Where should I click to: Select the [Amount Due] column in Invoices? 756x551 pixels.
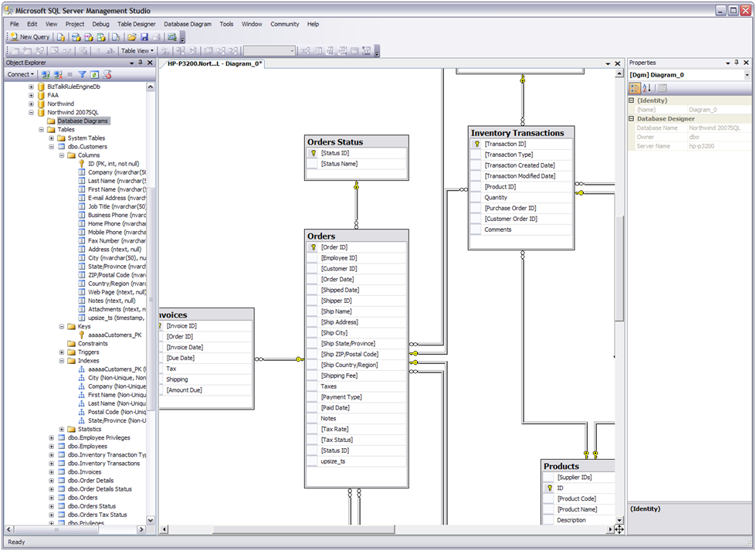205,389
